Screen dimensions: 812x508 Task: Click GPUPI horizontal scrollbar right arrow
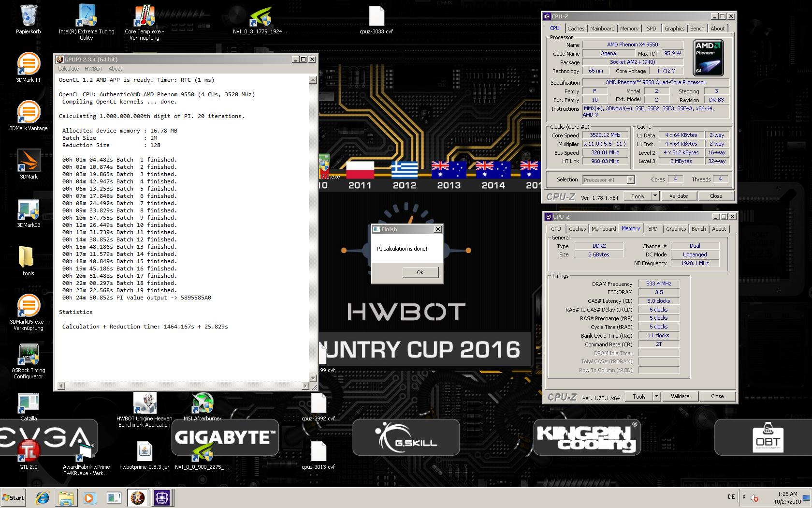[x=305, y=386]
